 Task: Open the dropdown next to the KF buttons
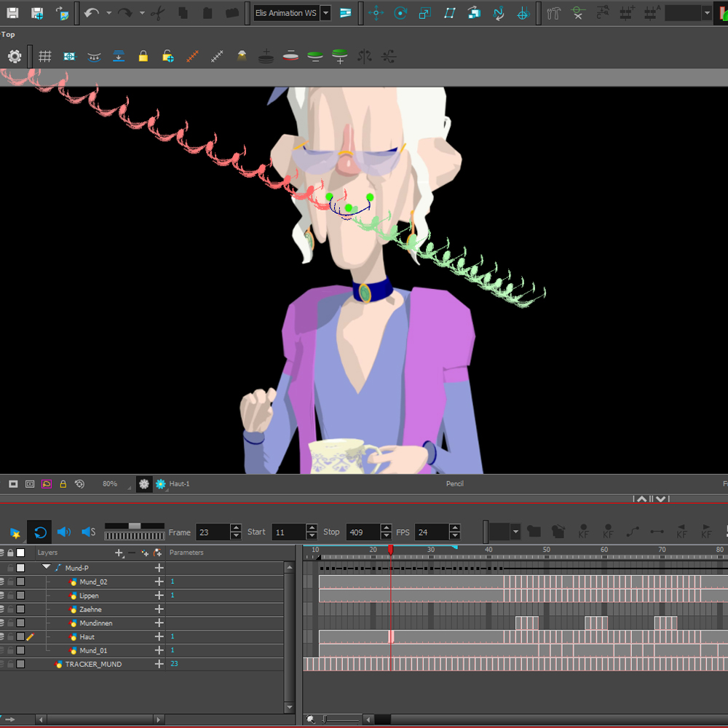515,532
